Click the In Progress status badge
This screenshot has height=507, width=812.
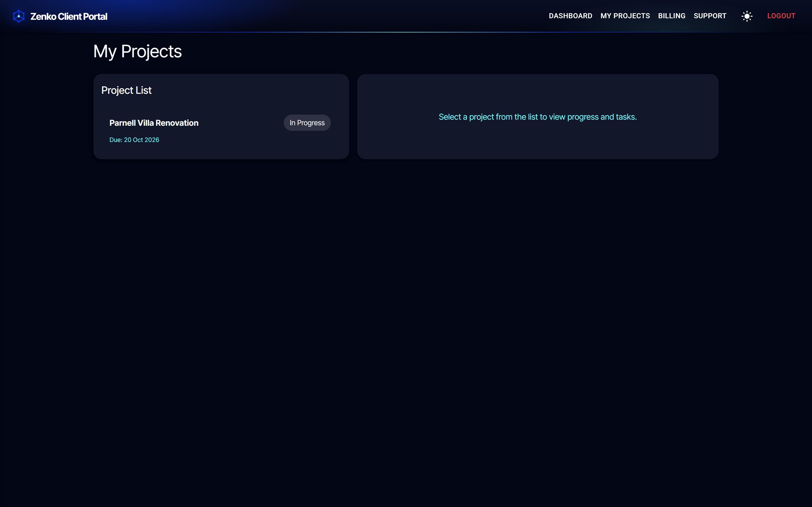[x=307, y=123]
